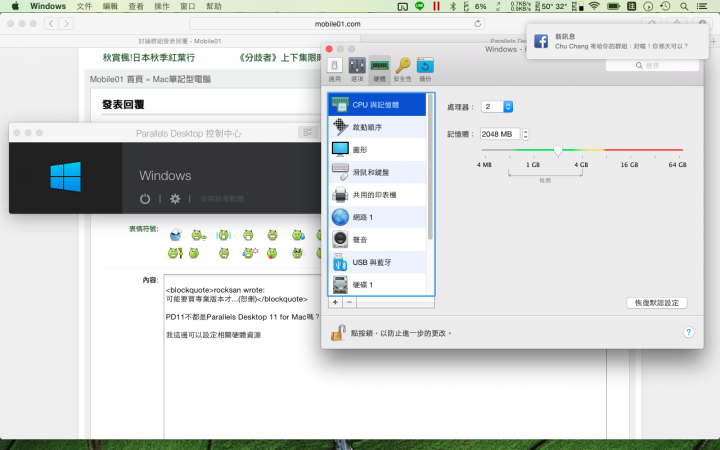
Task: Select 硬碟 1 hard disk item
Action: [x=377, y=285]
